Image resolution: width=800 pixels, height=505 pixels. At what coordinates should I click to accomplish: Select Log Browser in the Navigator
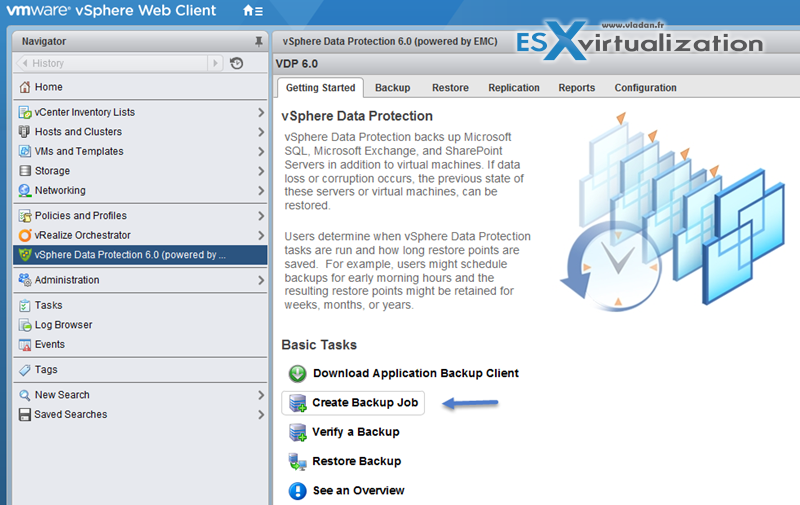click(x=140, y=325)
